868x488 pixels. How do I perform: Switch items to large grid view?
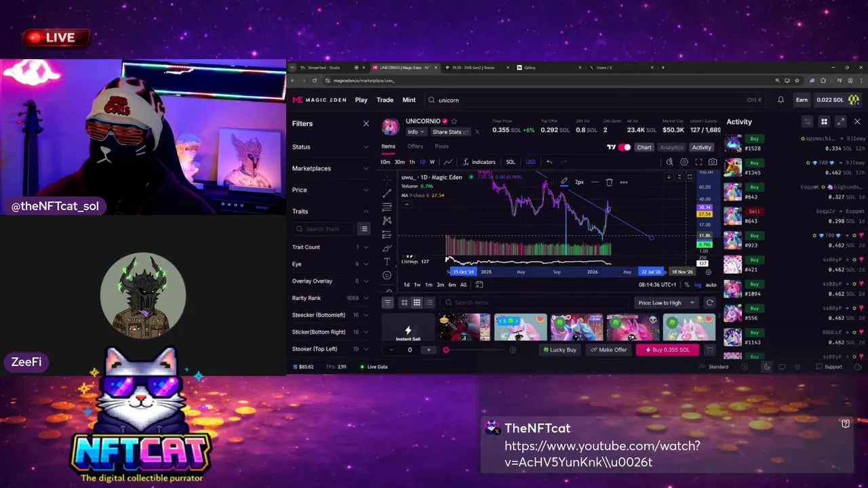pyautogui.click(x=404, y=303)
